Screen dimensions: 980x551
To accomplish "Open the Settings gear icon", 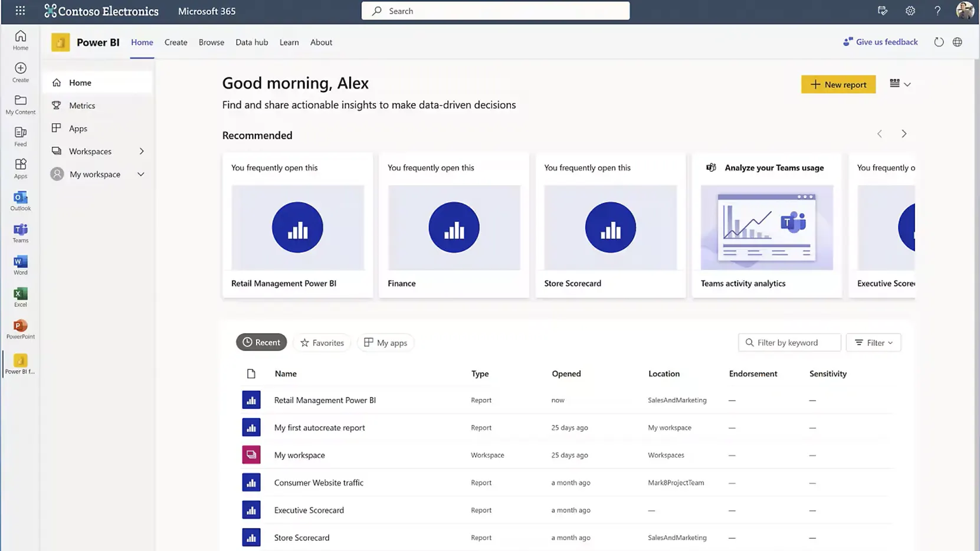I will pos(910,11).
